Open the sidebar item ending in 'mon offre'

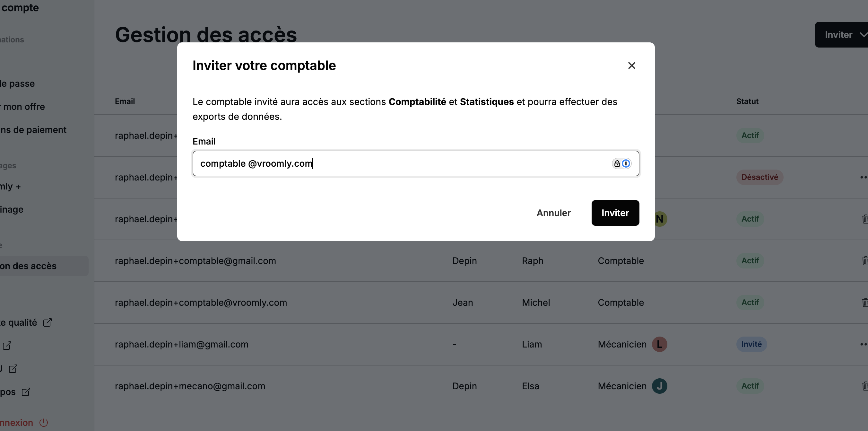point(22,107)
